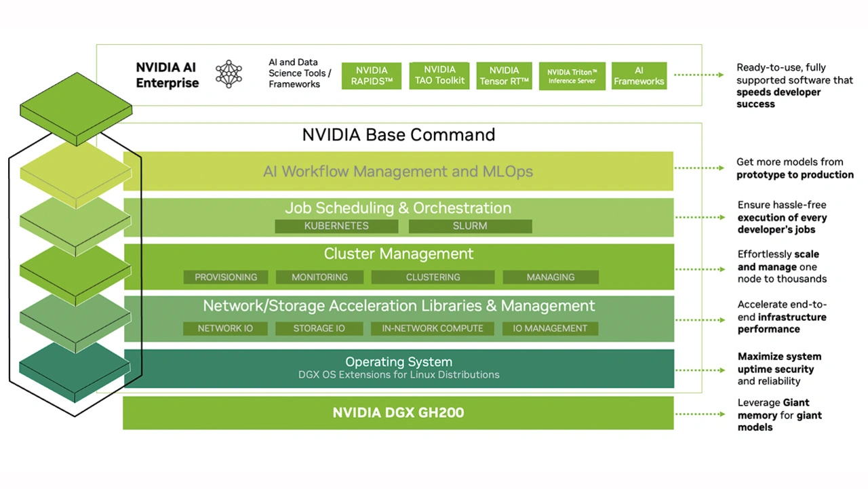Click the neural network icon beside NVIDIA AI Enterprise
The width and height of the screenshot is (868, 489).
229,75
